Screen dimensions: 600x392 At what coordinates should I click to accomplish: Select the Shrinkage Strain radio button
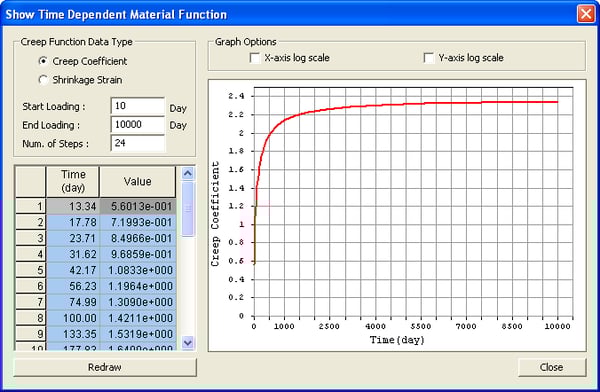click(x=43, y=80)
